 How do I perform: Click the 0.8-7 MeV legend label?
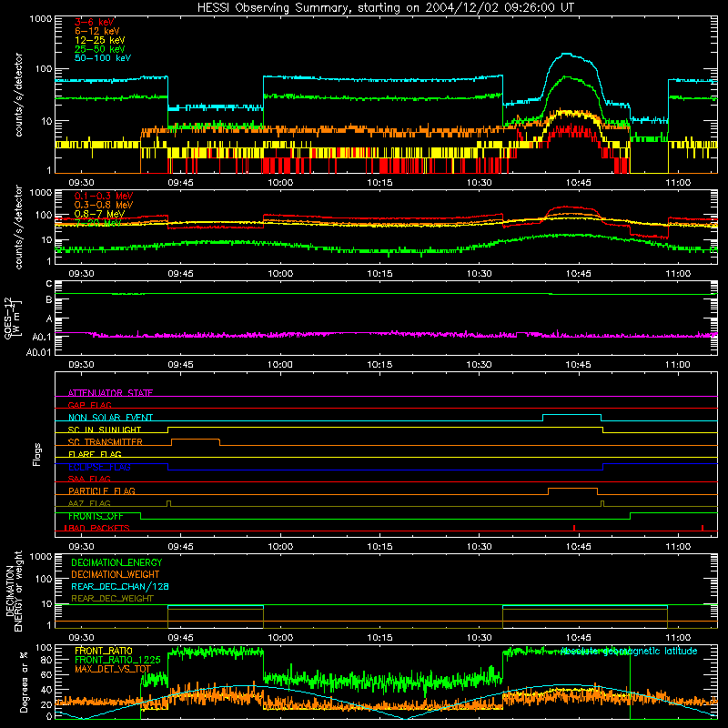(99, 214)
